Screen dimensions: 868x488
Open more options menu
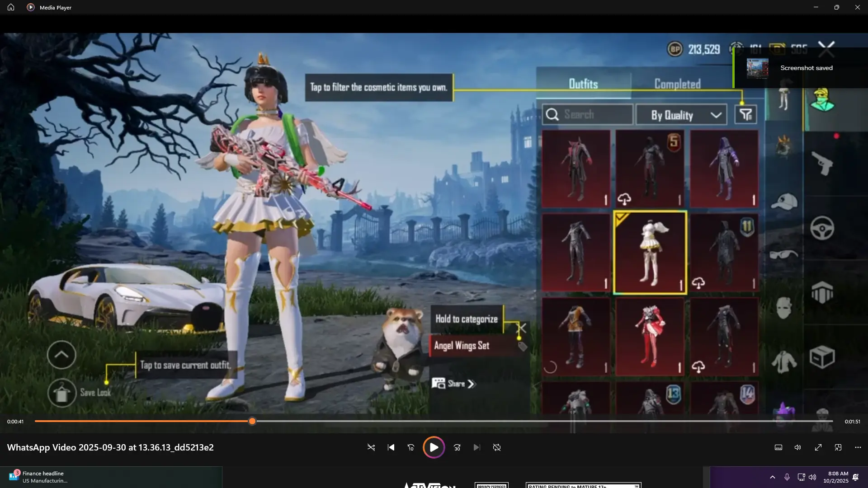[x=858, y=447]
